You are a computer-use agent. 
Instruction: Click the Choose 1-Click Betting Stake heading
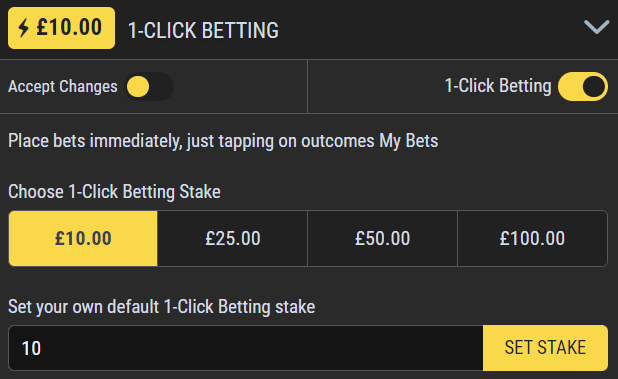114,192
